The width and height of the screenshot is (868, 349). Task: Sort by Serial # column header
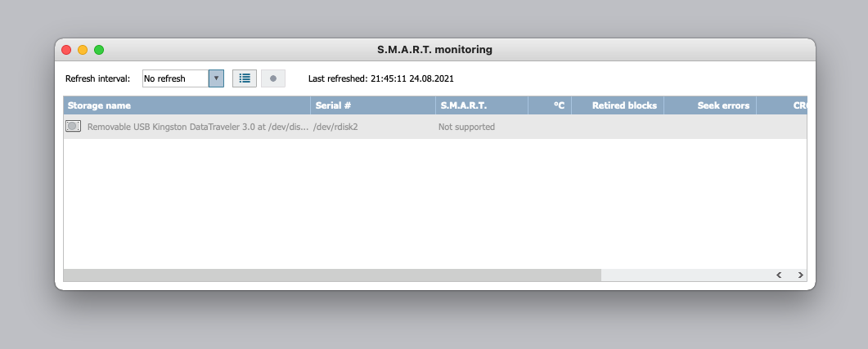click(x=373, y=105)
